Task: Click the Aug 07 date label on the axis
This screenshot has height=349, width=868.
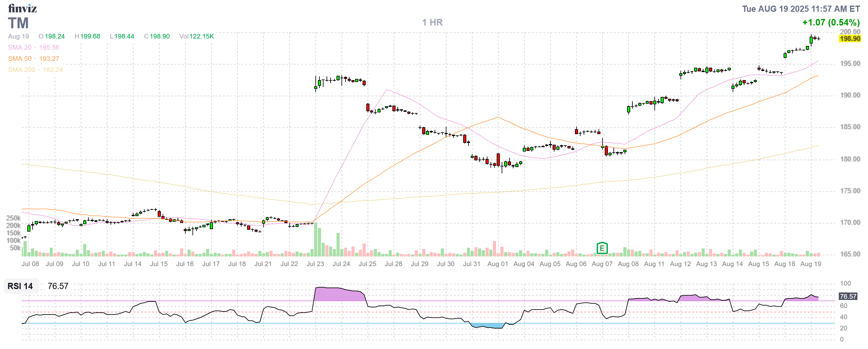Action: tap(602, 264)
